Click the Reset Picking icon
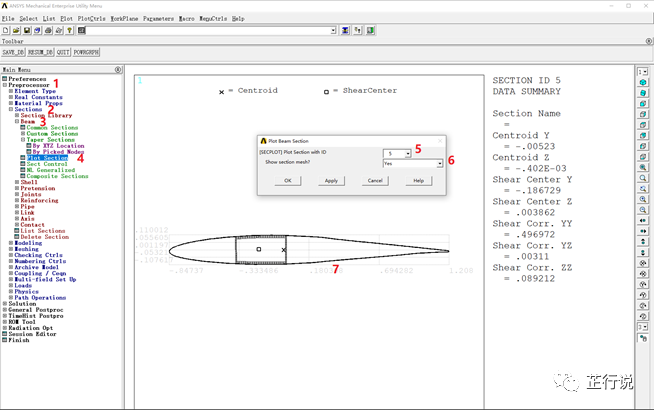This screenshot has width=654, height=410. click(358, 30)
